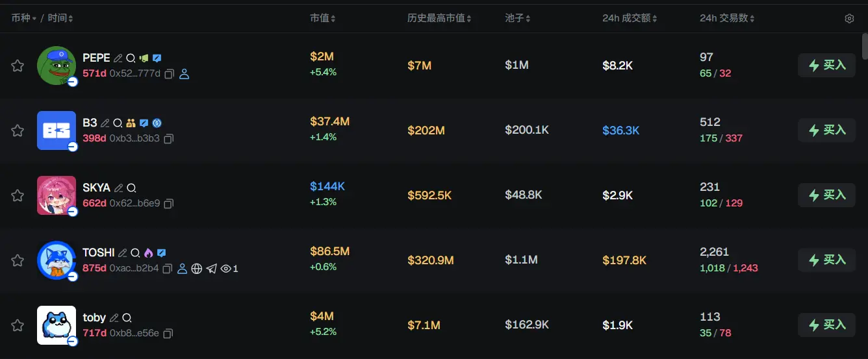Open table settings gear icon
The height and width of the screenshot is (359, 868).
[849, 19]
